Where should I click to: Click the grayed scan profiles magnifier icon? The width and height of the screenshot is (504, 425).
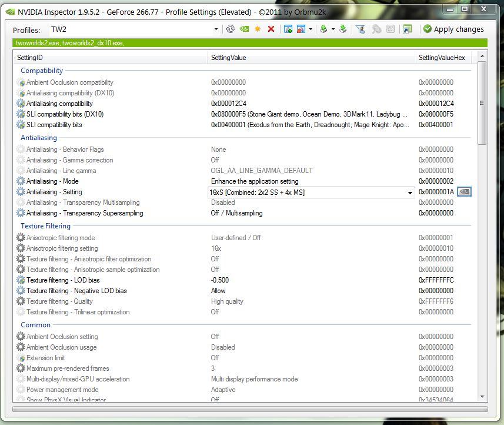[376, 29]
